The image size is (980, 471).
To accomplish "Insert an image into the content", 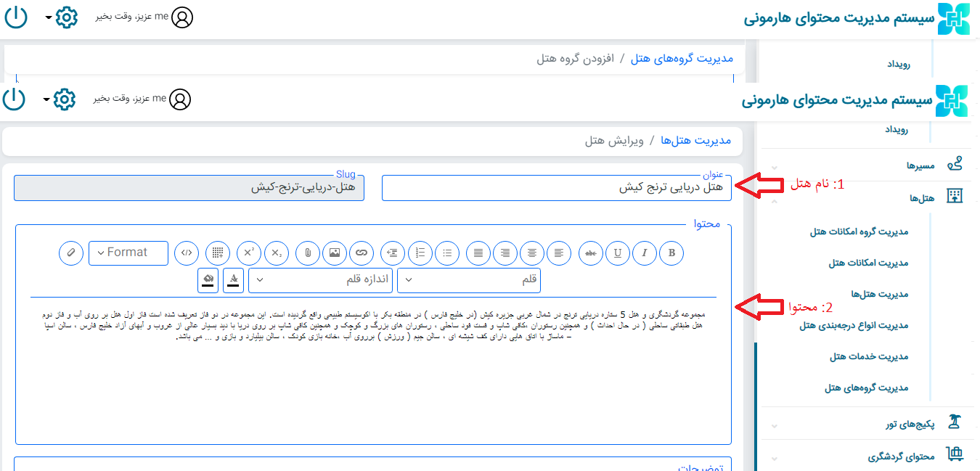I will point(334,253).
